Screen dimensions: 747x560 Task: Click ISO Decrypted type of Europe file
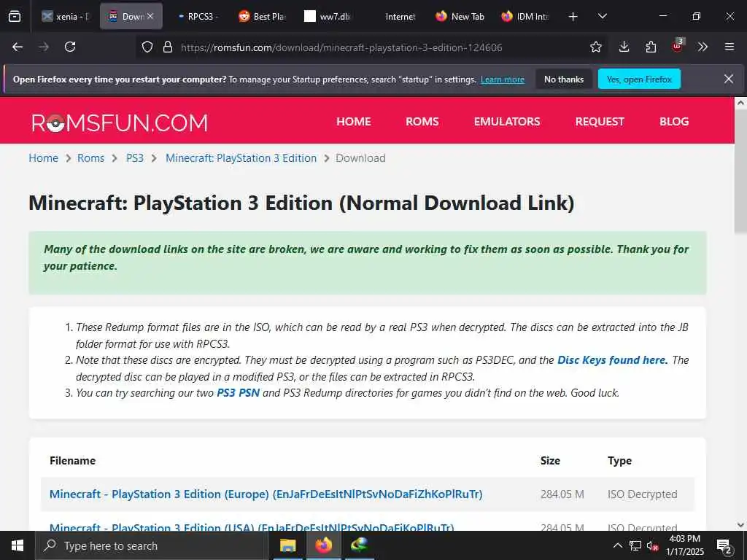point(642,494)
